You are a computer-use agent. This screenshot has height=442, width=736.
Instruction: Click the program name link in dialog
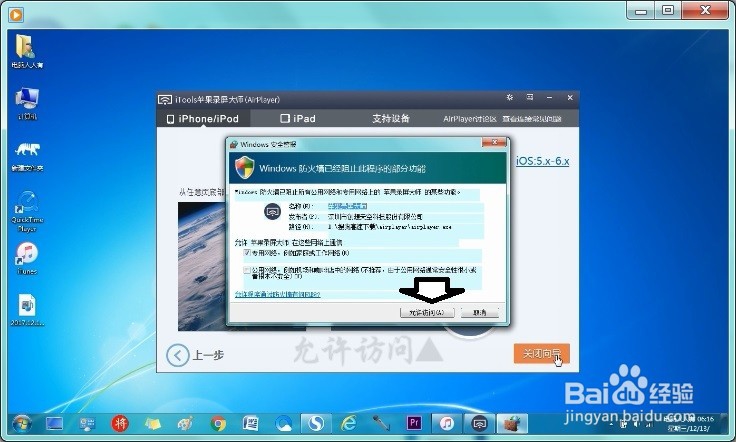coord(347,206)
